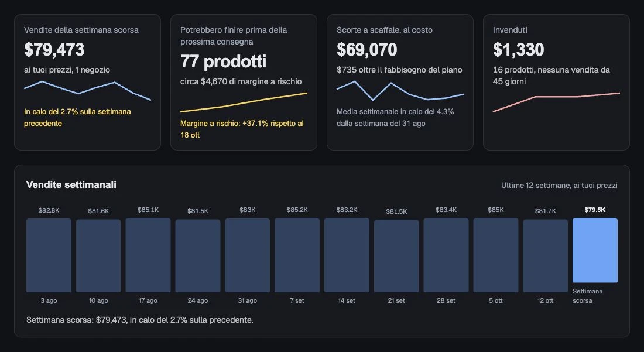644x352 pixels.
Task: Click the bar for 14 set
Action: (x=347, y=255)
